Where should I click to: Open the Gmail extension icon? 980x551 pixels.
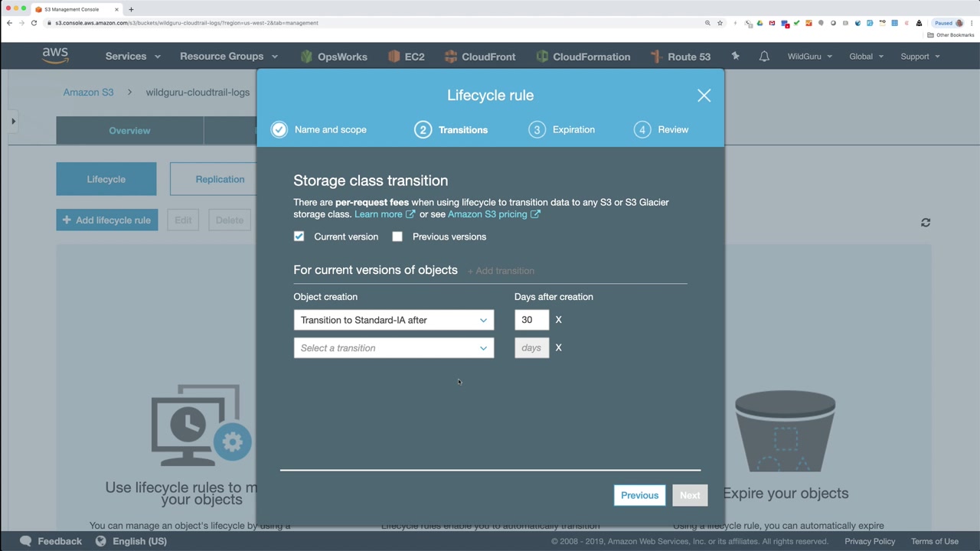(772, 23)
